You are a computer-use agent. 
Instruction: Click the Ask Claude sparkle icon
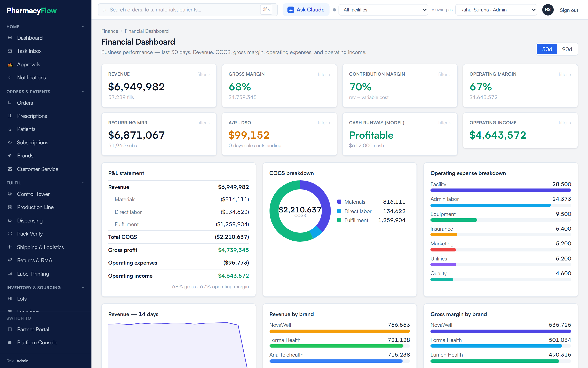(x=291, y=10)
